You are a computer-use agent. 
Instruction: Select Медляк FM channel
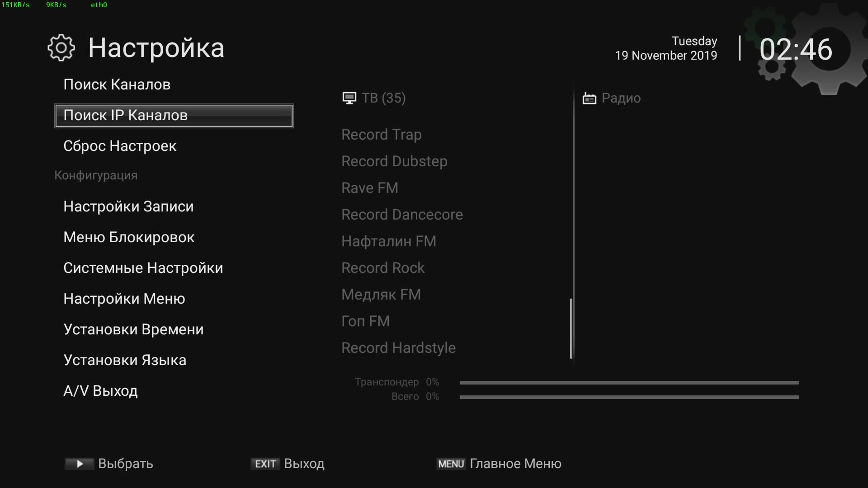click(381, 295)
